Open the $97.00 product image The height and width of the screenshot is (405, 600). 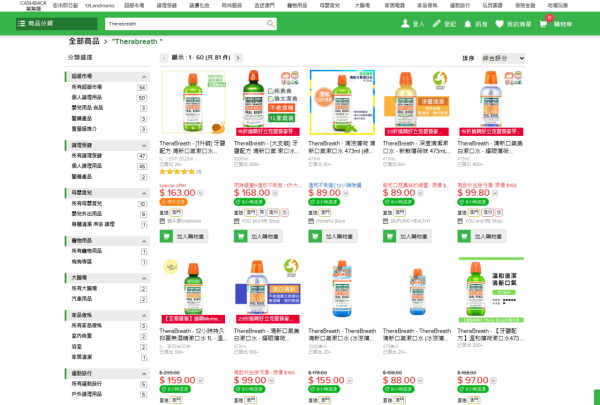point(491,290)
